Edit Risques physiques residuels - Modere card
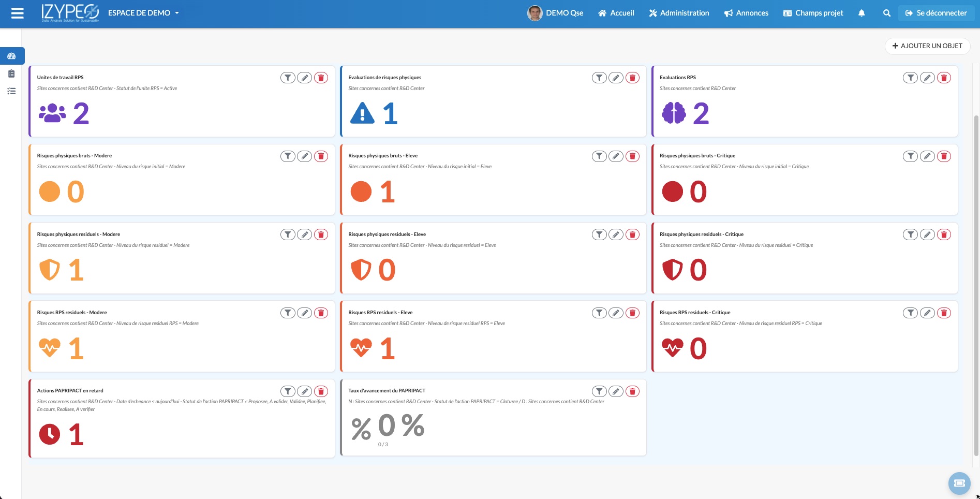Image resolution: width=980 pixels, height=499 pixels. click(x=305, y=234)
